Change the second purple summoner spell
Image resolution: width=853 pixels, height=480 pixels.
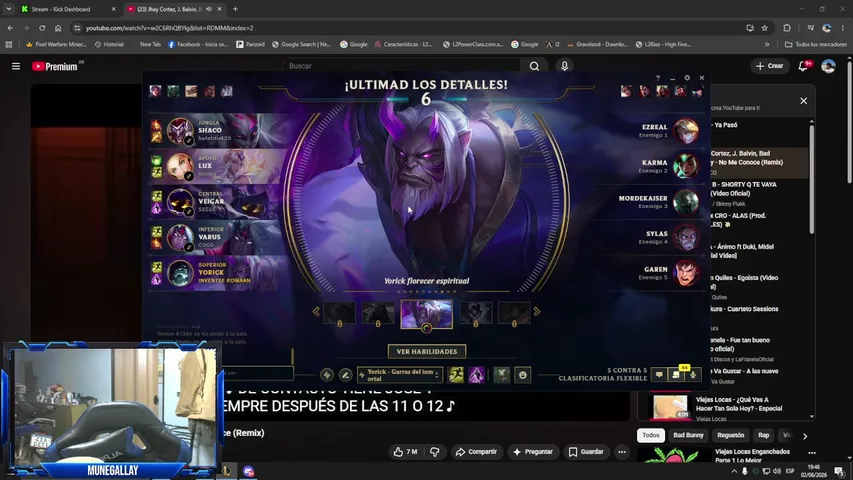[x=476, y=374]
